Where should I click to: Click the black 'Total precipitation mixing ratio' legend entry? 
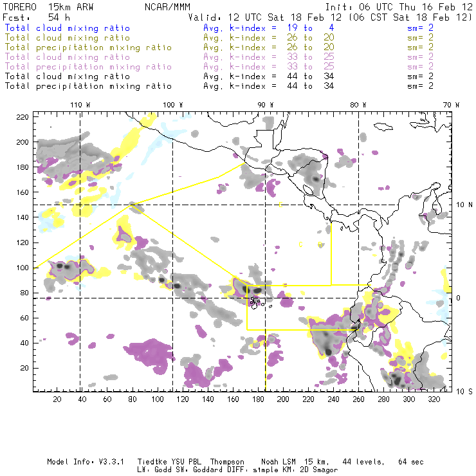point(88,86)
